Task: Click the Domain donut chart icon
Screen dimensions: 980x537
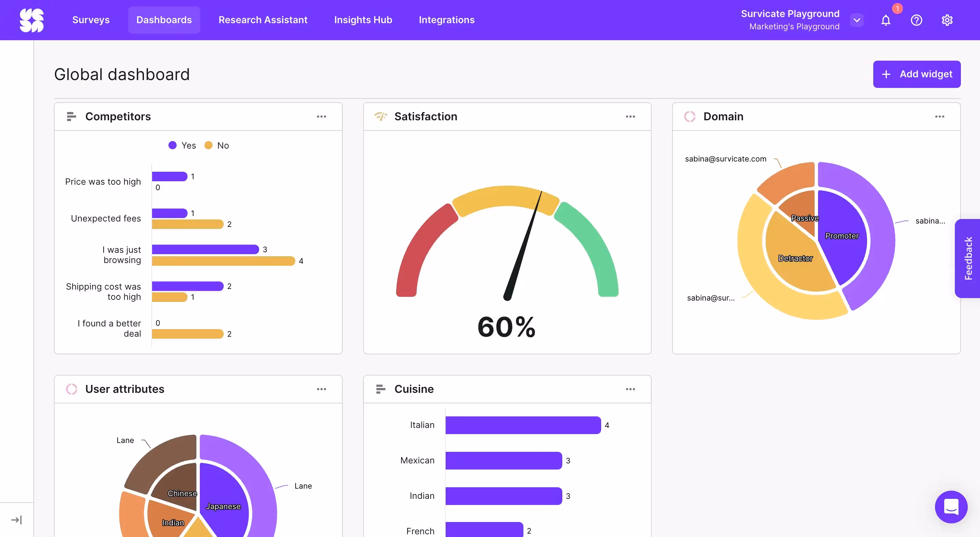Action: pyautogui.click(x=689, y=116)
